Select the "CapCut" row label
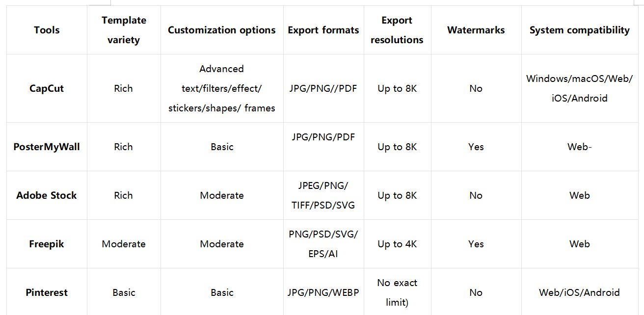 [x=47, y=88]
